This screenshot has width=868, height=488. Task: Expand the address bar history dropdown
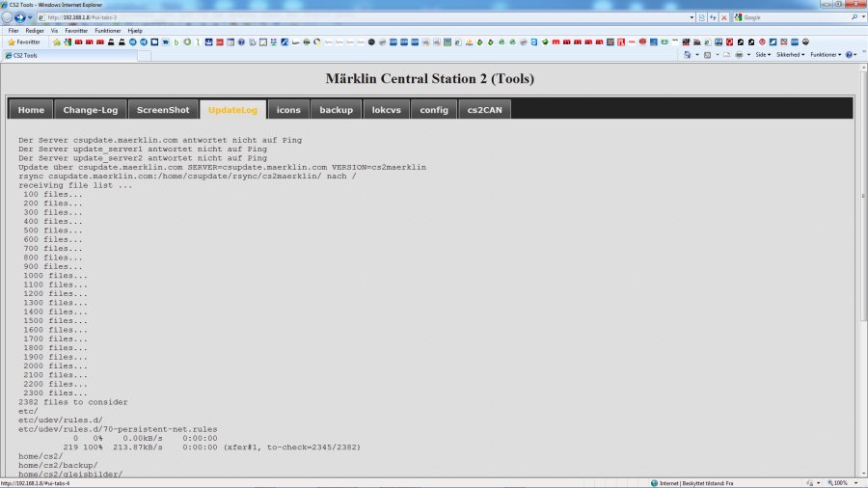coord(692,17)
